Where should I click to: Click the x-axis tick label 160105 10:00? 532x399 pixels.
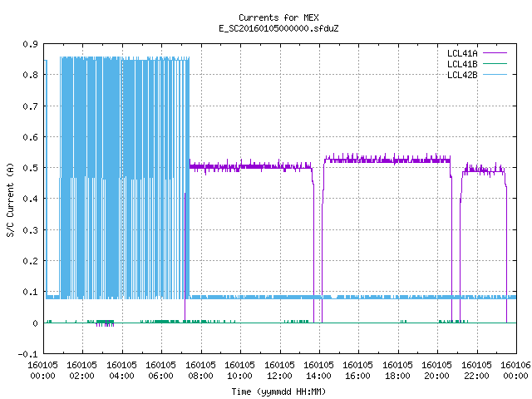(x=240, y=371)
